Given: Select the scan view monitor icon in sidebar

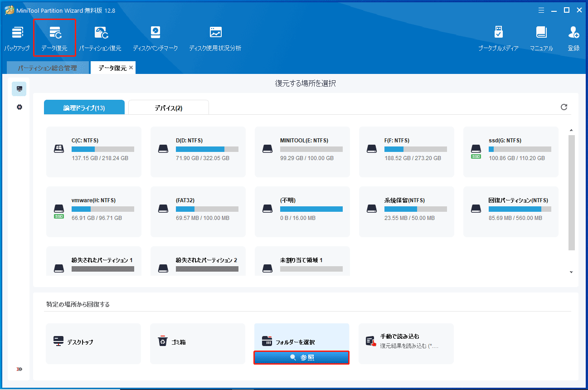Looking at the screenshot, I should pyautogui.click(x=19, y=89).
